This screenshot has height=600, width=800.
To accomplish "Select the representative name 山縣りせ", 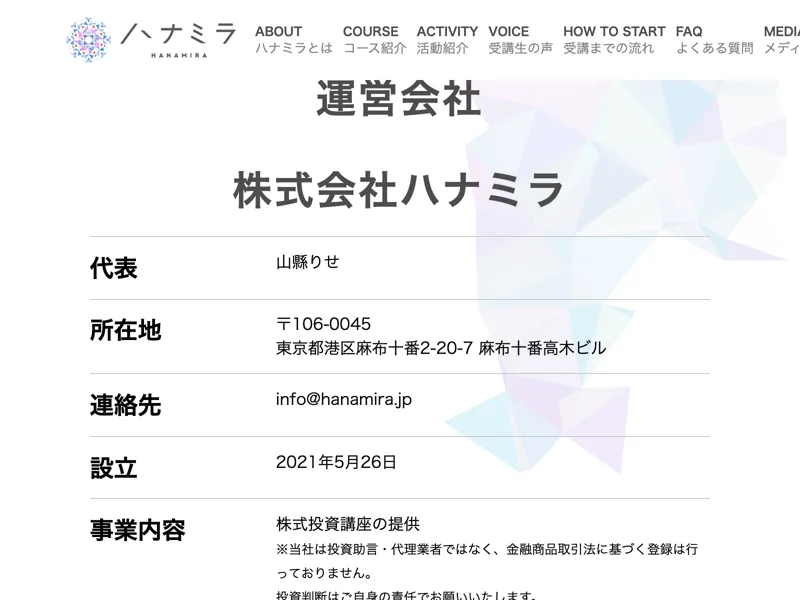I will pos(308,262).
